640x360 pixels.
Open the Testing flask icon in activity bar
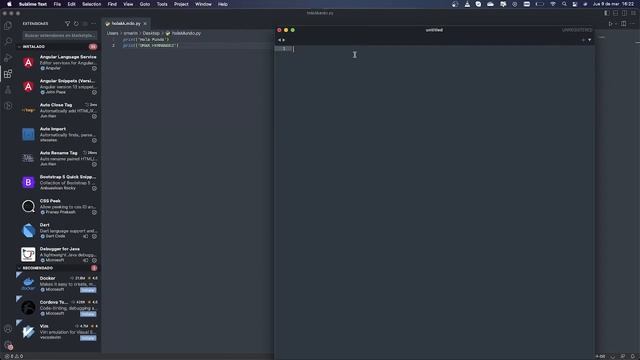8,90
